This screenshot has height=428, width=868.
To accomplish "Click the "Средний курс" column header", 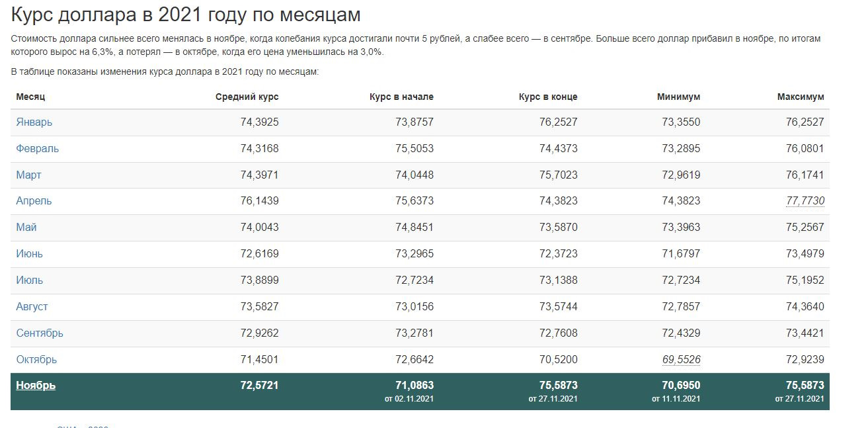I will point(247,97).
